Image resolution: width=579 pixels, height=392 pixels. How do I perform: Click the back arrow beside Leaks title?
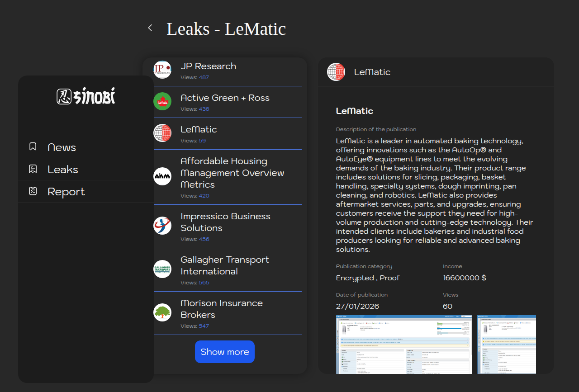click(150, 28)
